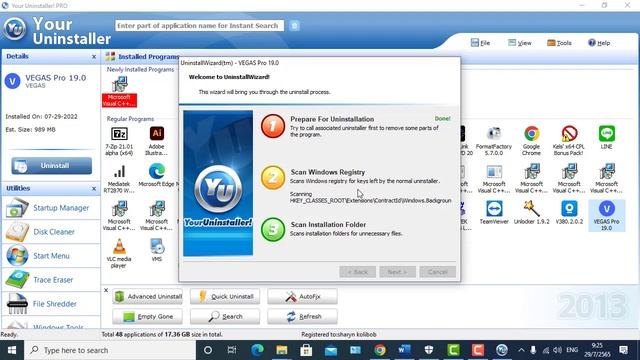Open File Explorer from taskbar
The width and height of the screenshot is (640, 360).
(282, 350)
